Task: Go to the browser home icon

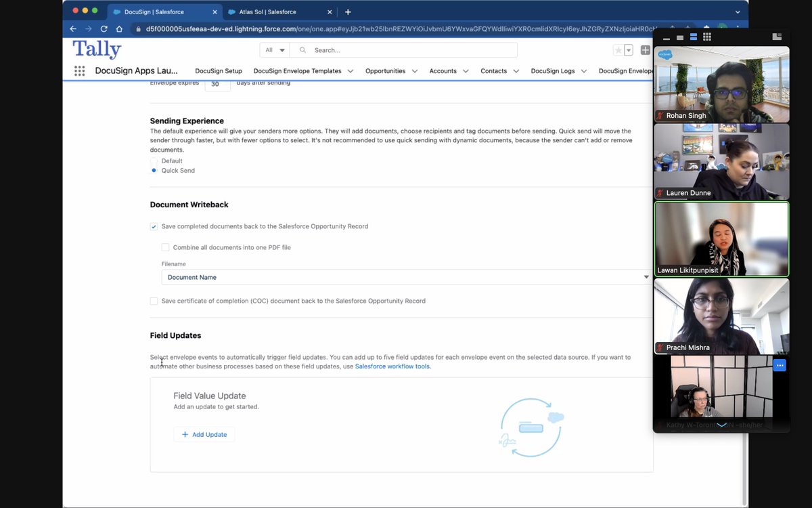Action: point(119,29)
